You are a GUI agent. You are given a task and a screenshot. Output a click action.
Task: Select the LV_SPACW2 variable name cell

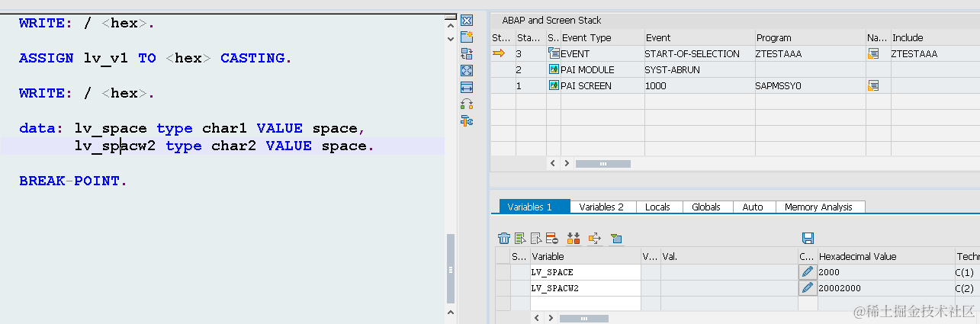coord(586,287)
